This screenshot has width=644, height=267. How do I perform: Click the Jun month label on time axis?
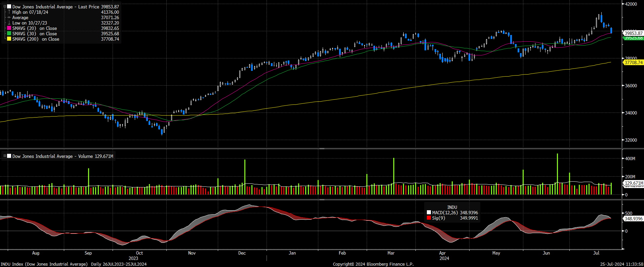547,253
